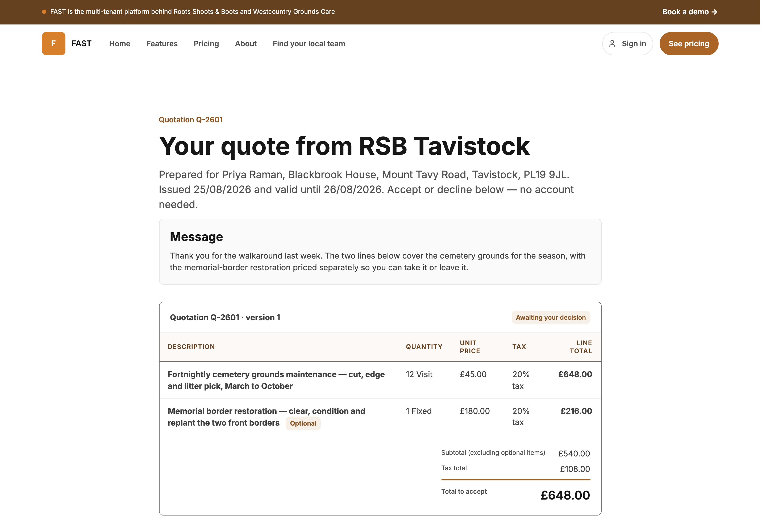Click the Awaiting your decision badge
Screen dimensions: 766x532
click(x=551, y=317)
